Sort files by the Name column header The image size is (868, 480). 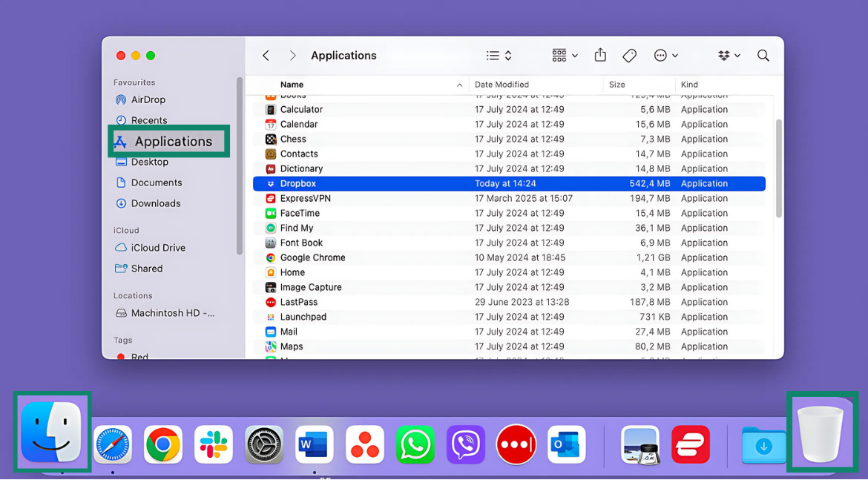(x=292, y=85)
